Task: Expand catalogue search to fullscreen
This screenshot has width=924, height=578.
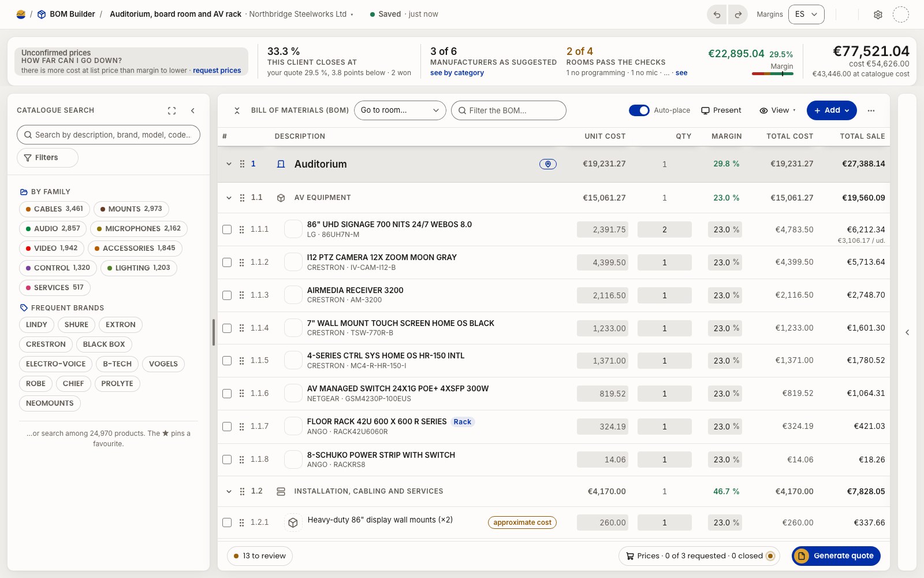Action: [172, 110]
